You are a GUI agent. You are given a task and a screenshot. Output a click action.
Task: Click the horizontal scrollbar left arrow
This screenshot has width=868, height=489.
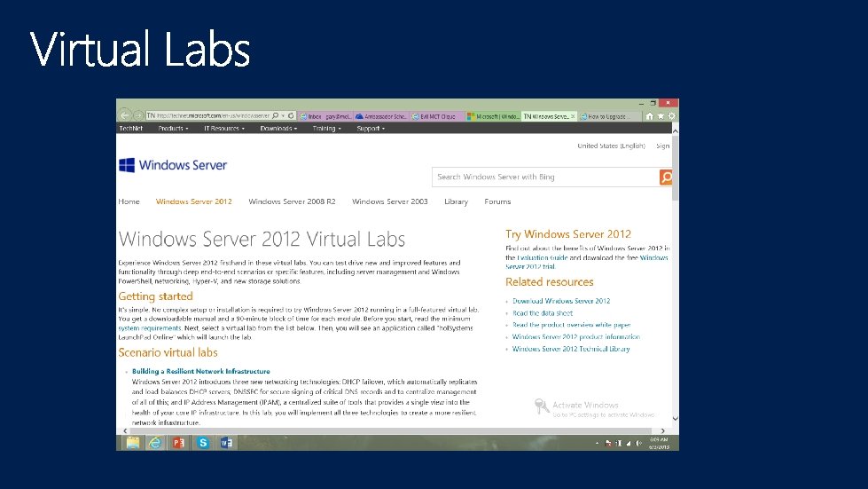tap(125, 430)
